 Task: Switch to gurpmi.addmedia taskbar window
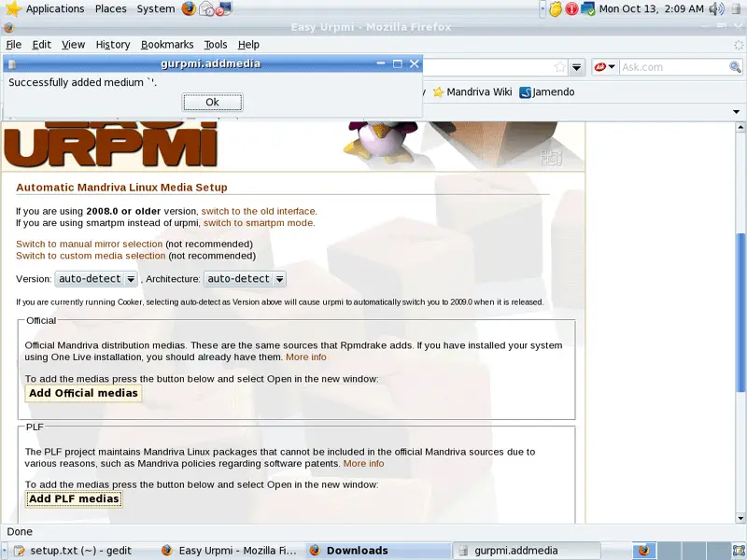526,551
